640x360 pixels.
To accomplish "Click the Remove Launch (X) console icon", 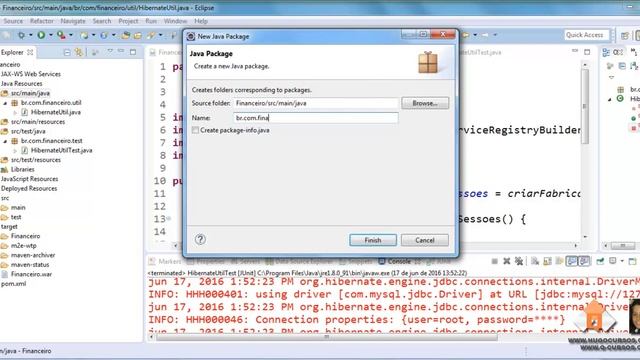I will pyautogui.click(x=507, y=261).
